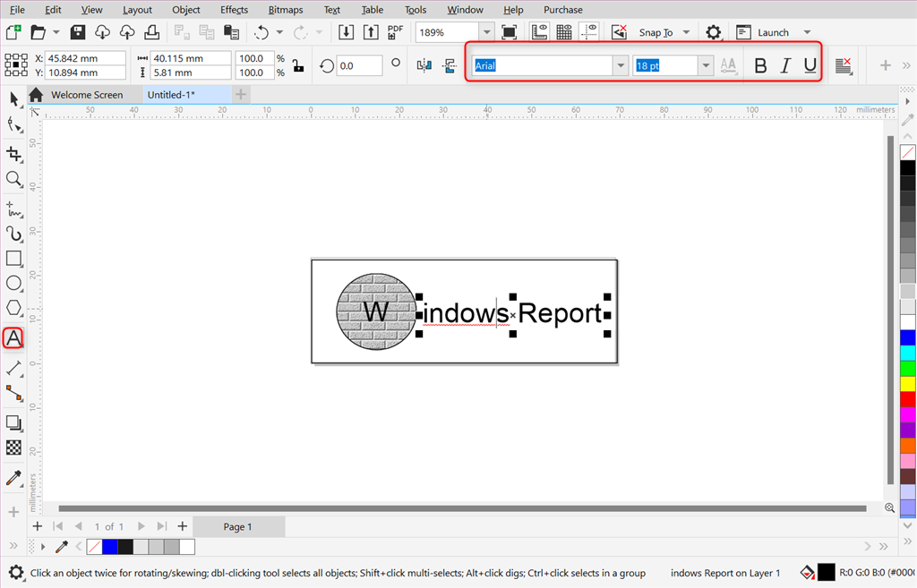Select the Transparency checkerboard tool
917x588 pixels.
[x=13, y=447]
